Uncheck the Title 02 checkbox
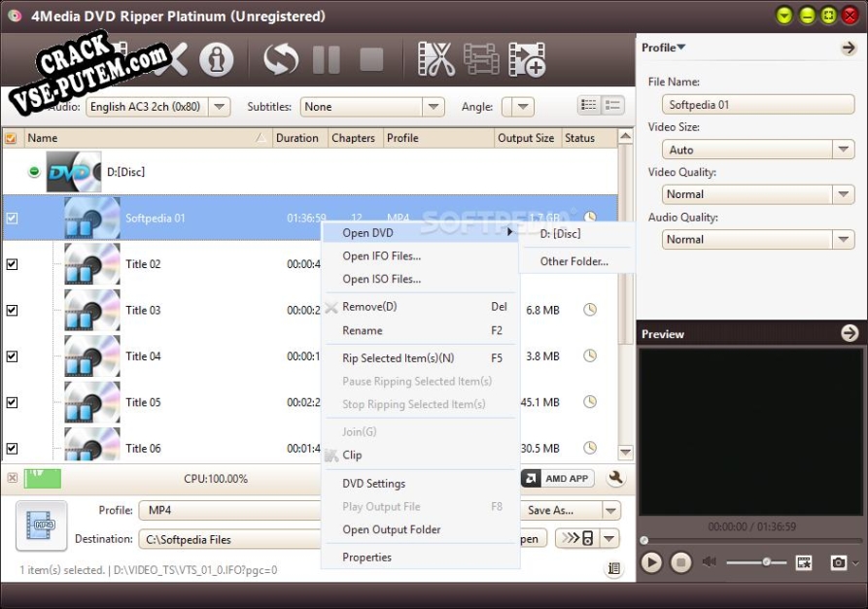 click(12, 264)
